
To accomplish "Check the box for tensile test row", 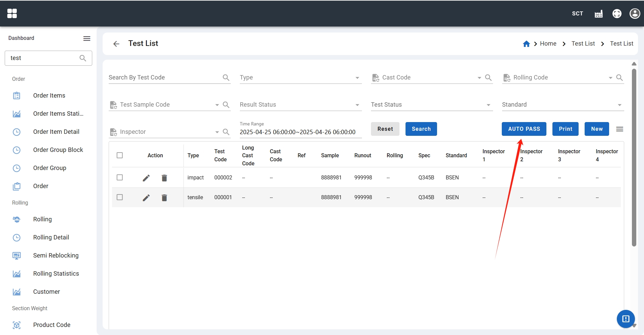I will click(120, 197).
